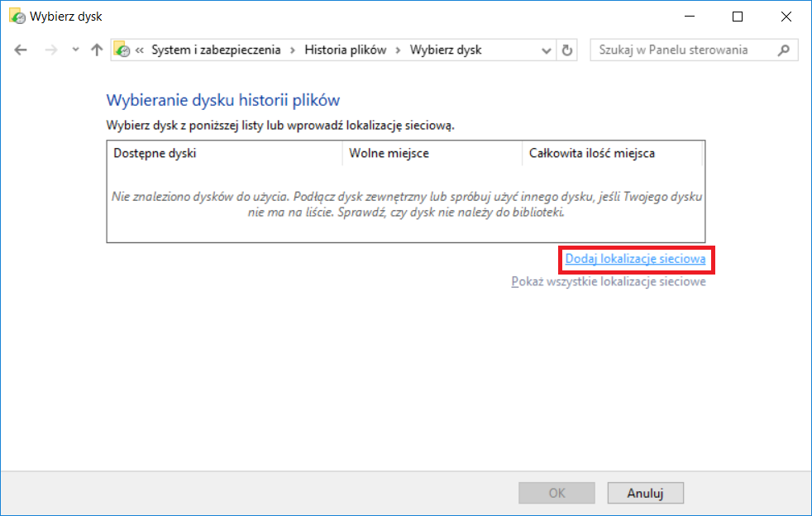812x516 pixels.
Task: Open System i zabezpieczenia breadcrumb
Action: pyautogui.click(x=216, y=50)
